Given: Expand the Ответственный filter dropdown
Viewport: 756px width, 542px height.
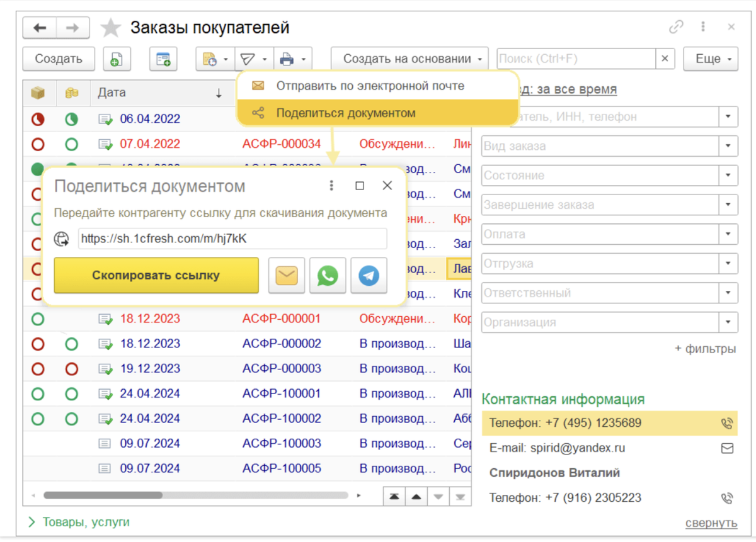Looking at the screenshot, I should tap(728, 293).
